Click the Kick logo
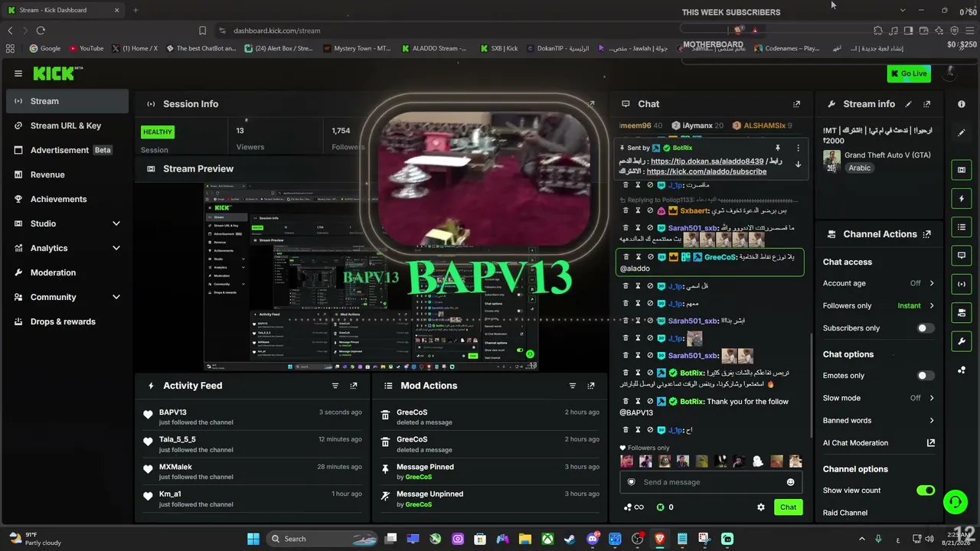980x551 pixels. click(54, 73)
